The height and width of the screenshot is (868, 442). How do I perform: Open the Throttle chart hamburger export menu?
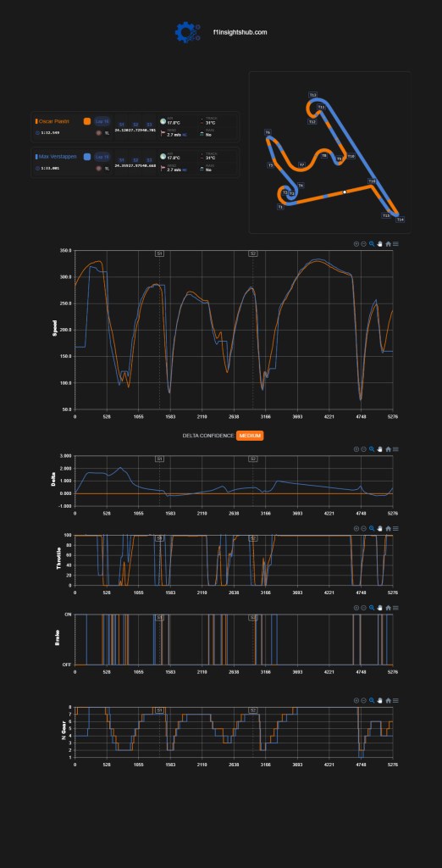tap(395, 529)
